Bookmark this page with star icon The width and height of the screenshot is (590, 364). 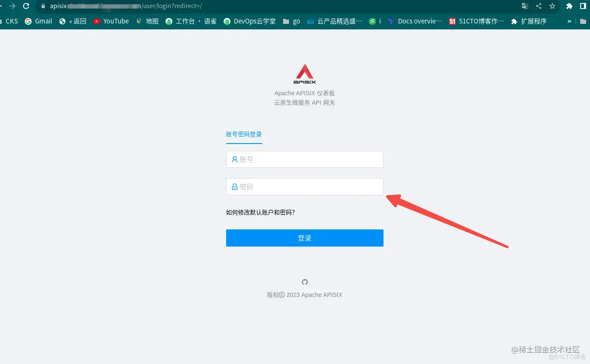click(552, 6)
